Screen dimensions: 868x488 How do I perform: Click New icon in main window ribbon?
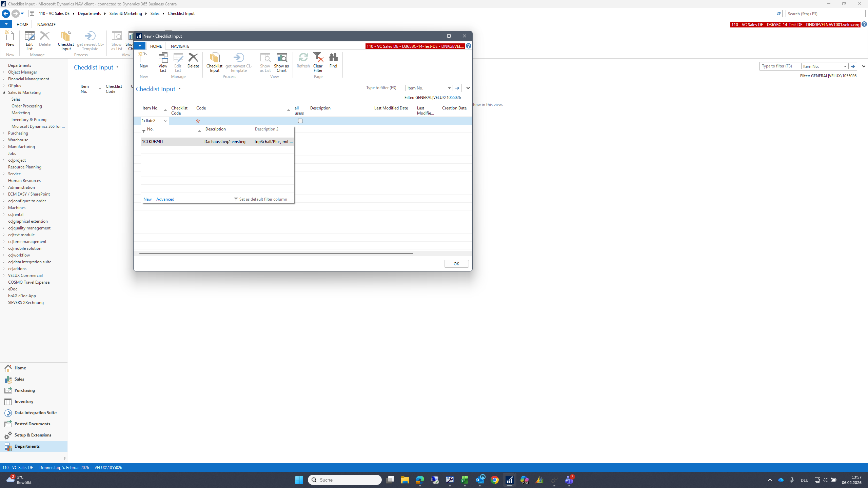pos(10,39)
